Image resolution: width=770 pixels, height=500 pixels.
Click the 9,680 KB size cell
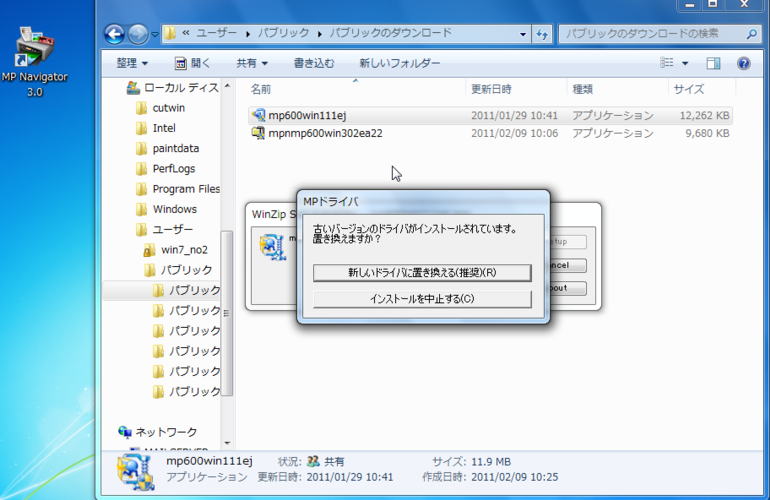707,133
